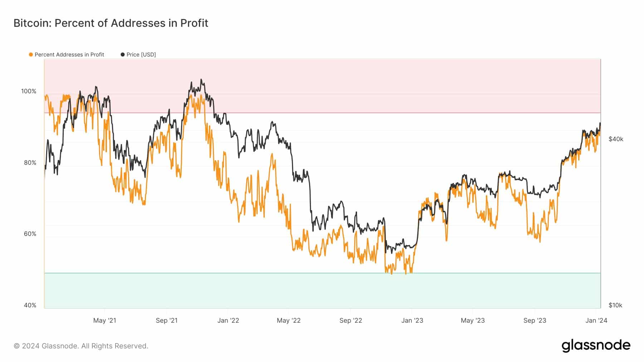
Task: Select the Sep '23 x-axis label
Action: tap(535, 321)
